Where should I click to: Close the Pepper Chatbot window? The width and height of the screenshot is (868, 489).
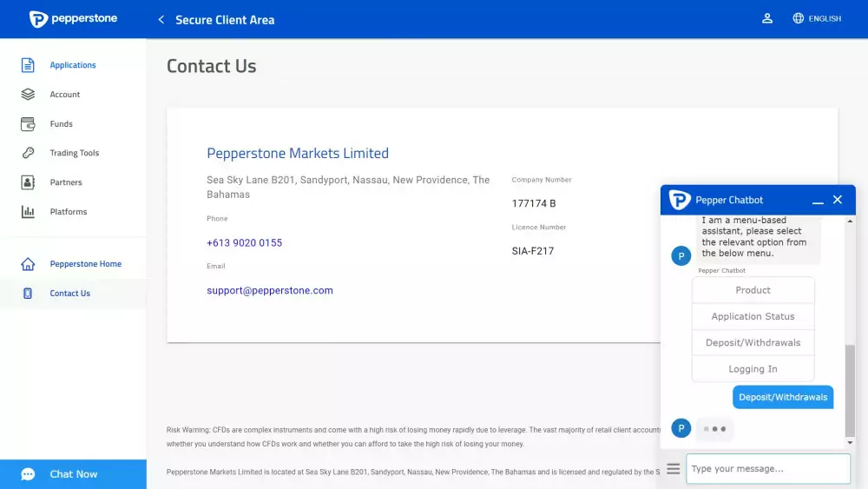click(x=837, y=200)
